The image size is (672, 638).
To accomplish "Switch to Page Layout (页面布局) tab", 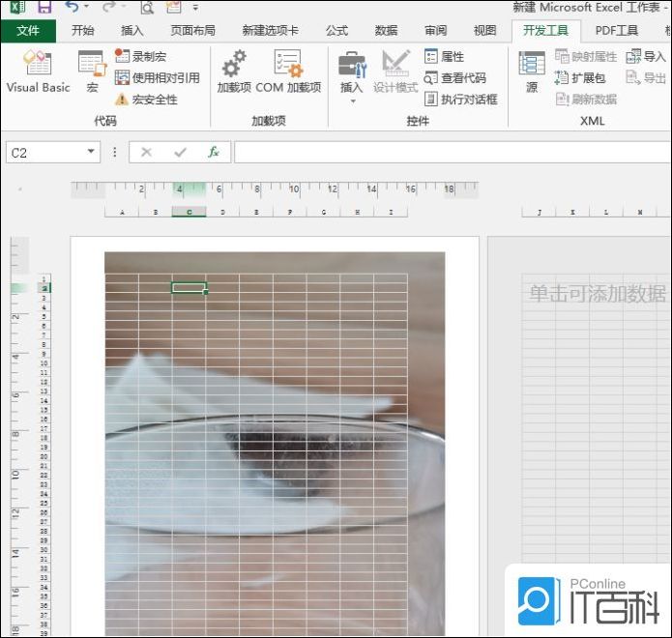I will (x=192, y=30).
